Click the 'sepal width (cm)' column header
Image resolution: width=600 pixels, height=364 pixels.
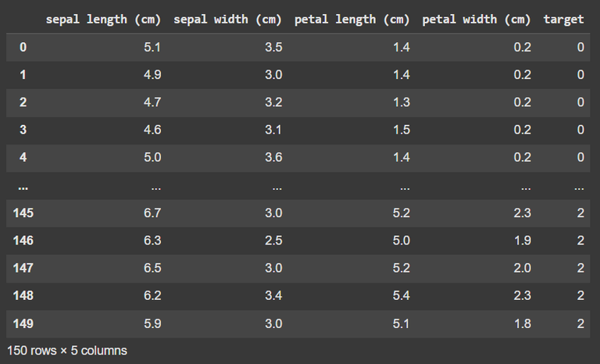(227, 20)
